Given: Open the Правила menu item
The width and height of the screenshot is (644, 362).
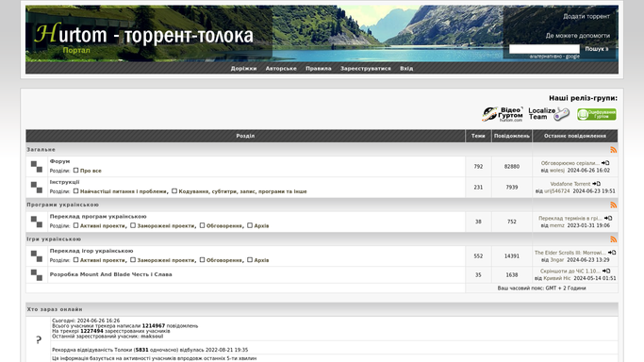Looking at the screenshot, I should coord(319,69).
